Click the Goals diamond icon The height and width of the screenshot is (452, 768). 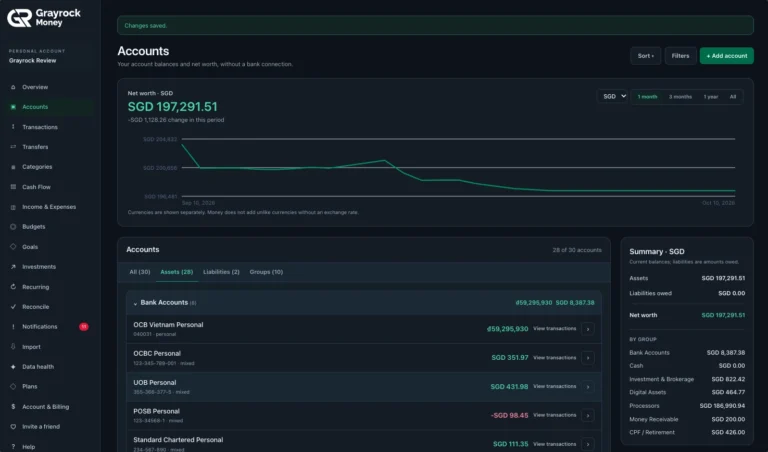point(13,247)
